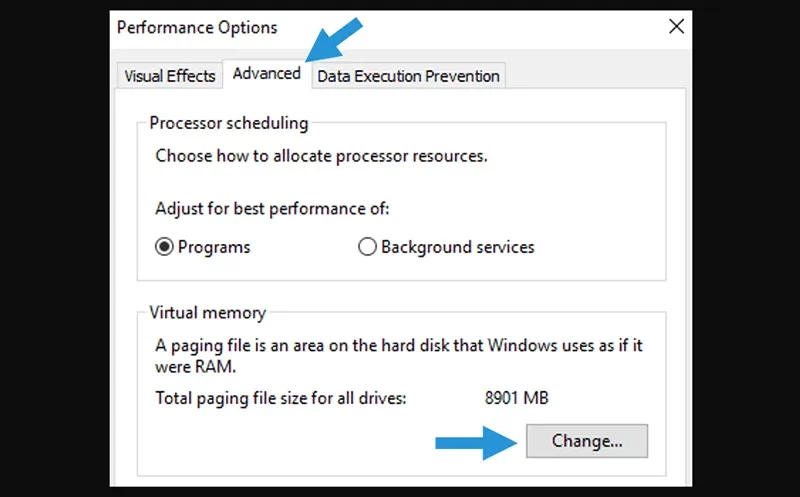Screen dimensions: 800x497
Task: Click the 'Programs' option label text
Action: tap(214, 247)
